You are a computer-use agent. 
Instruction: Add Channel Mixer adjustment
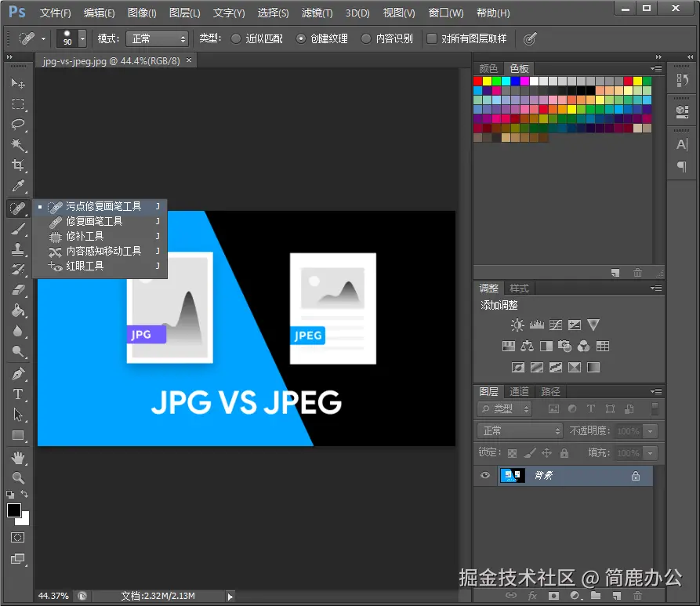(583, 346)
